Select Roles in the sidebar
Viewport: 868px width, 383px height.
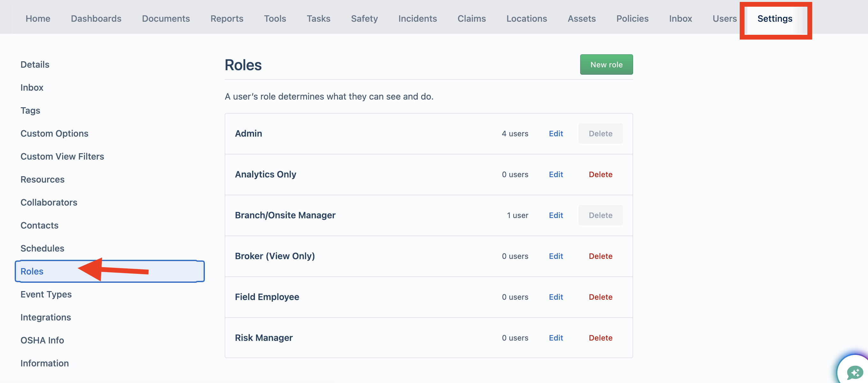click(109, 271)
